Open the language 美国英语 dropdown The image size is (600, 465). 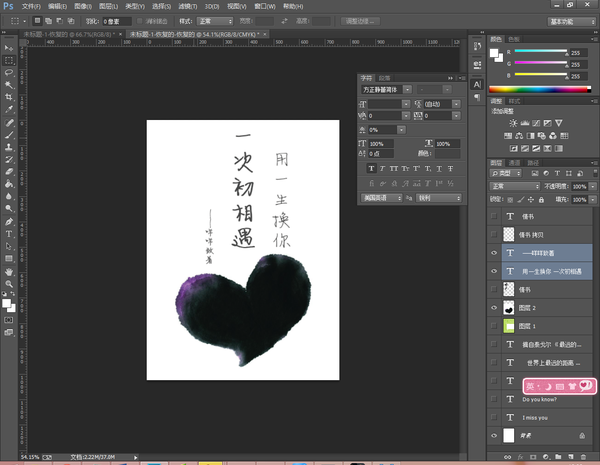(x=382, y=198)
